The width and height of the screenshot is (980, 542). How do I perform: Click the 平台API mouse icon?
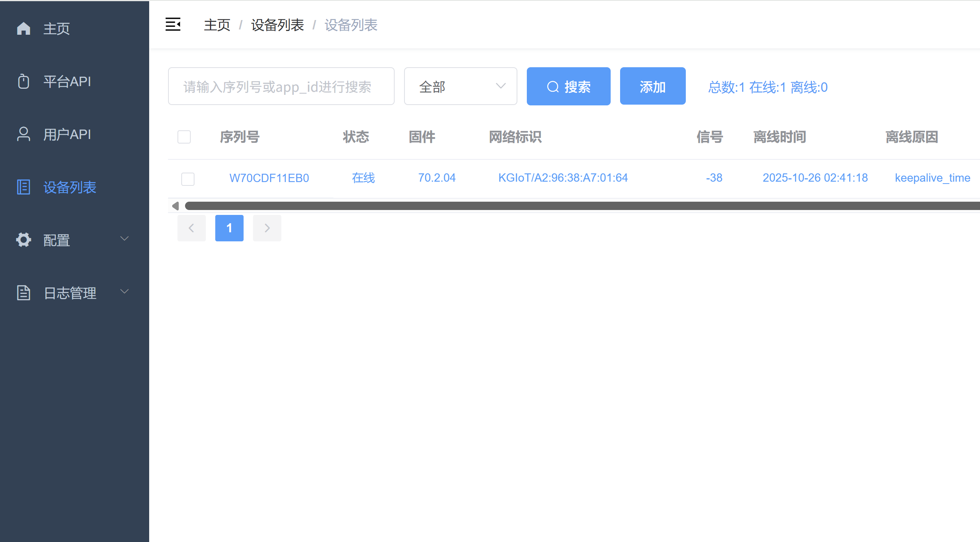pyautogui.click(x=23, y=82)
